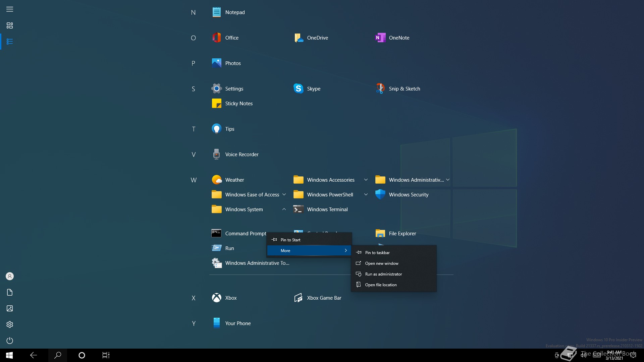Viewport: 644px width, 362px height.
Task: Open Snip & Sketch
Action: click(x=398, y=89)
